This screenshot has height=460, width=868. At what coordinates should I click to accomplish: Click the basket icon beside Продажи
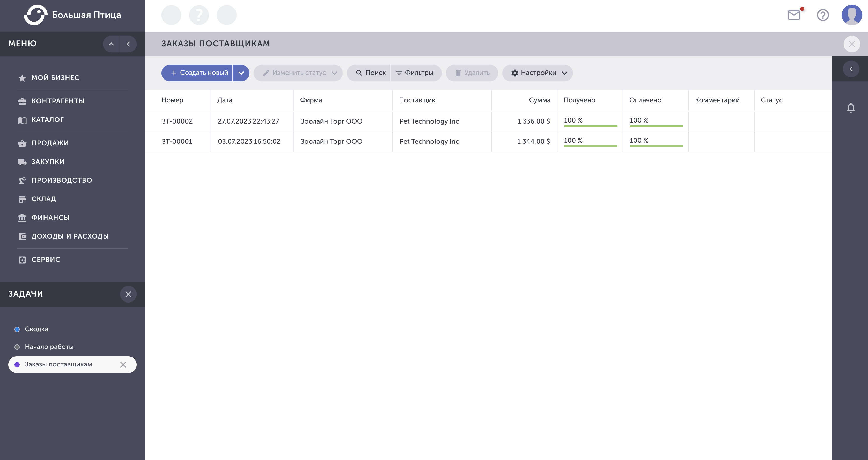click(x=22, y=143)
